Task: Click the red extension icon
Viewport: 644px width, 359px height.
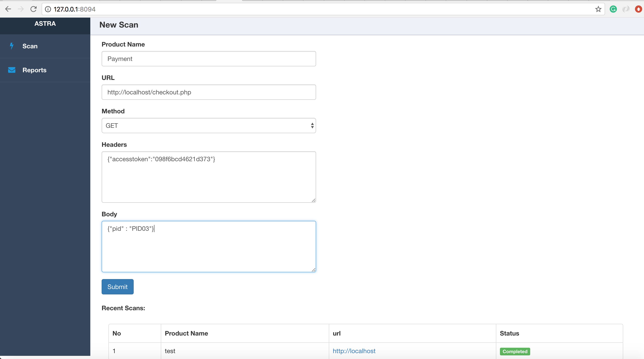Action: point(638,9)
